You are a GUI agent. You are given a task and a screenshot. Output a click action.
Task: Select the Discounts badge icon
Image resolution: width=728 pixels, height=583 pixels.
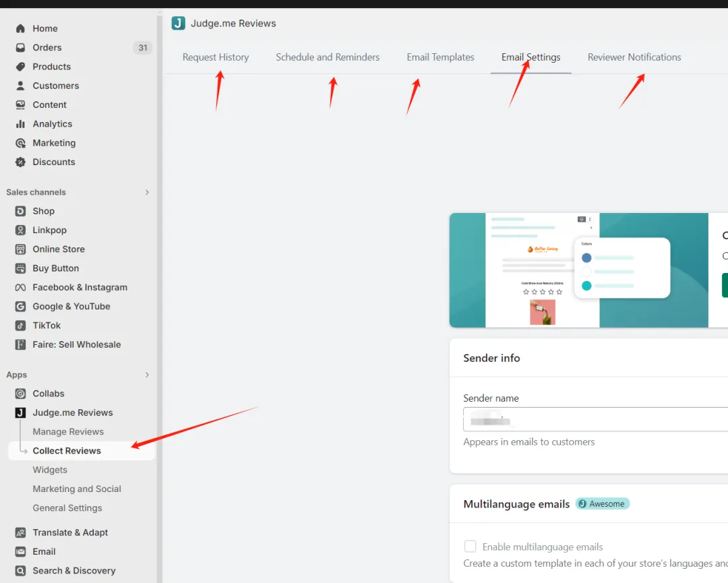click(20, 162)
